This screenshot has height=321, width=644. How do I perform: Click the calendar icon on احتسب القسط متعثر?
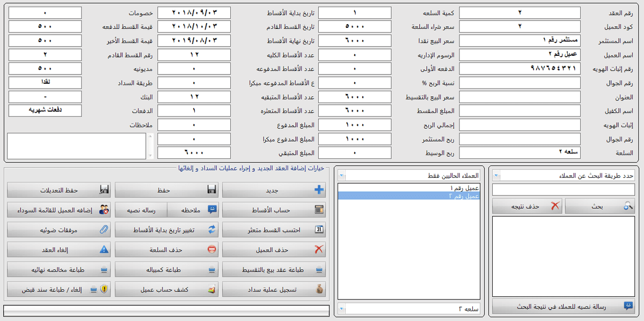pyautogui.click(x=319, y=229)
